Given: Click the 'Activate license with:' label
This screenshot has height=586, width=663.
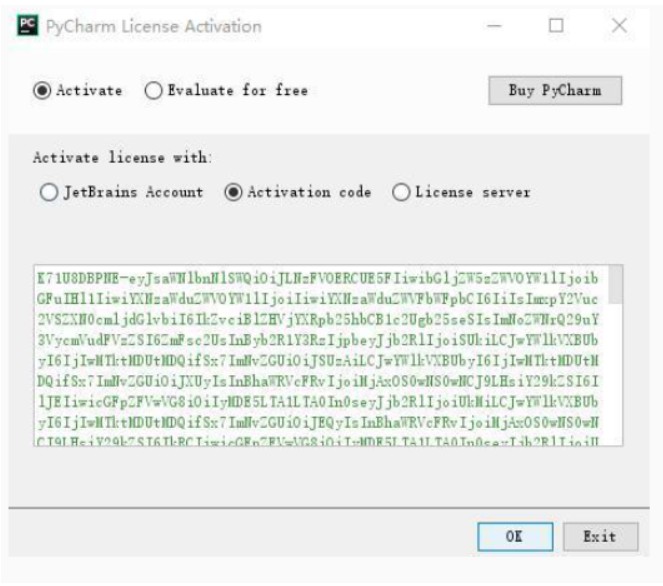Looking at the screenshot, I should pos(122,158).
